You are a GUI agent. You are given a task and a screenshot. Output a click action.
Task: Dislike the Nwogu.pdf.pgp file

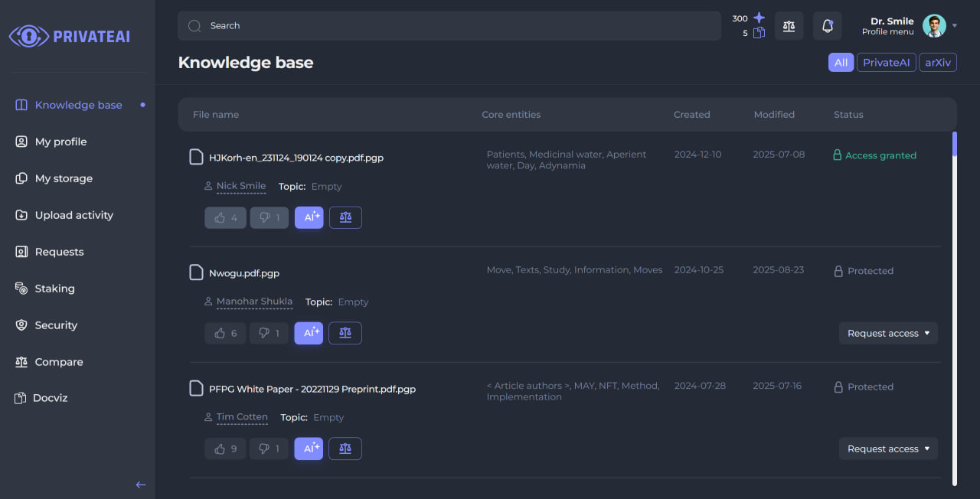tap(269, 333)
